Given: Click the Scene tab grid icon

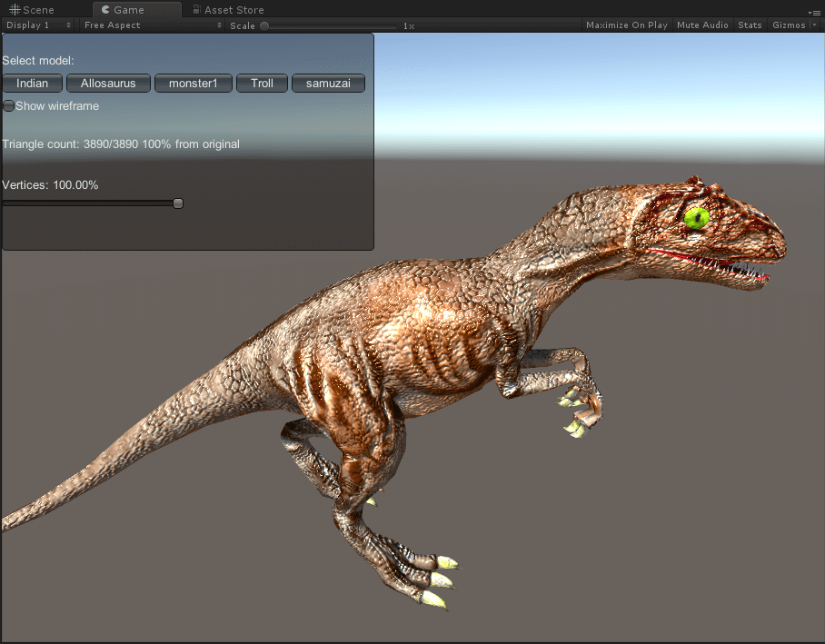Looking at the screenshot, I should click(x=15, y=10).
